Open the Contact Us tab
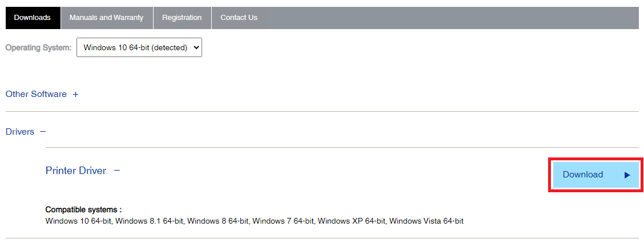 (239, 18)
